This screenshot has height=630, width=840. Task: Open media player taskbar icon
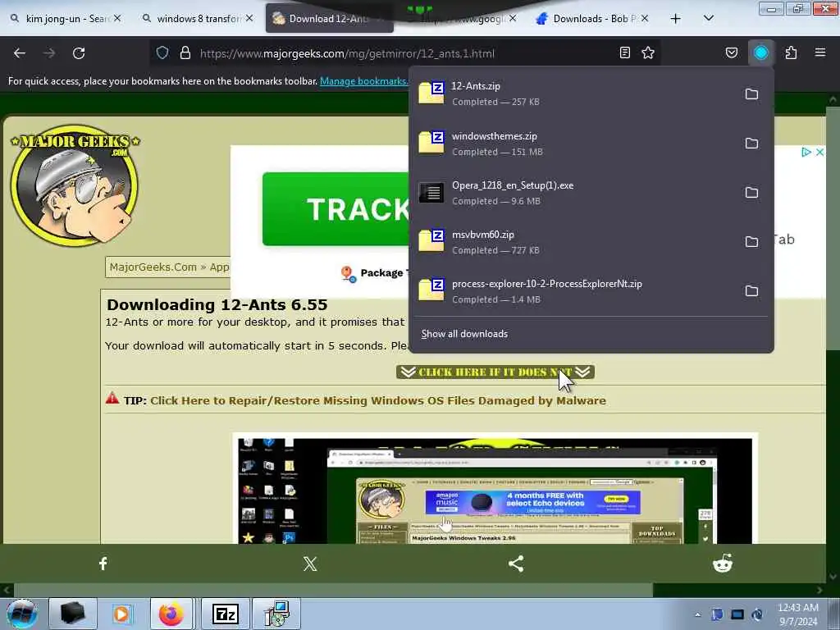point(121,614)
